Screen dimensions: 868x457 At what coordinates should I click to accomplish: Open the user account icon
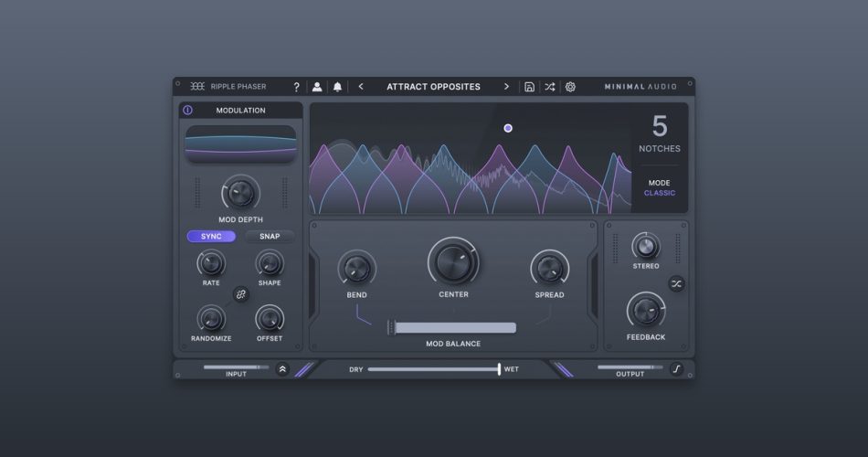317,87
